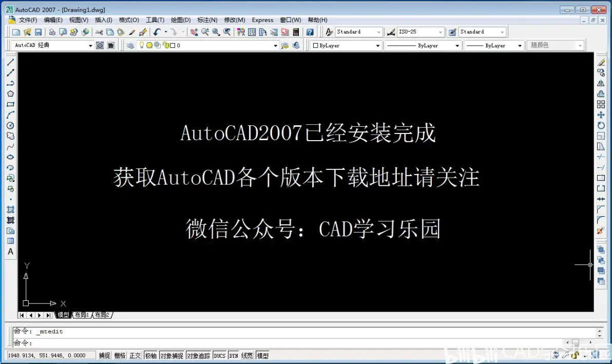Open the table style Standard dropdown
The width and height of the screenshot is (612, 364).
502,32
